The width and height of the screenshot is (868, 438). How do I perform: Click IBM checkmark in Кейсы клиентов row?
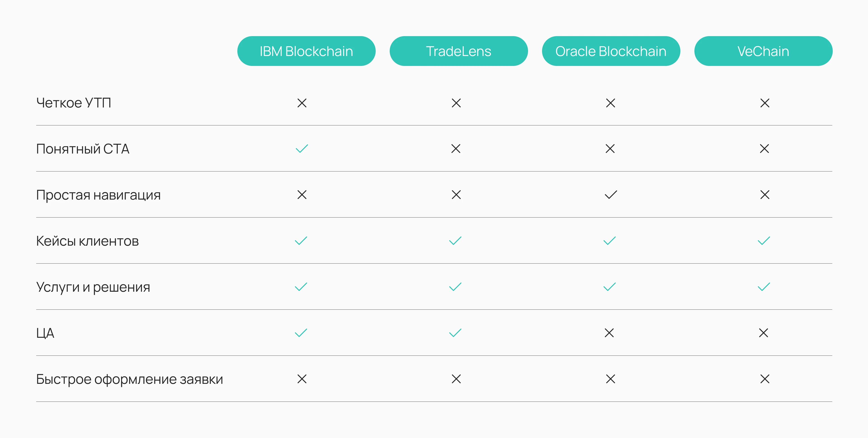point(301,241)
